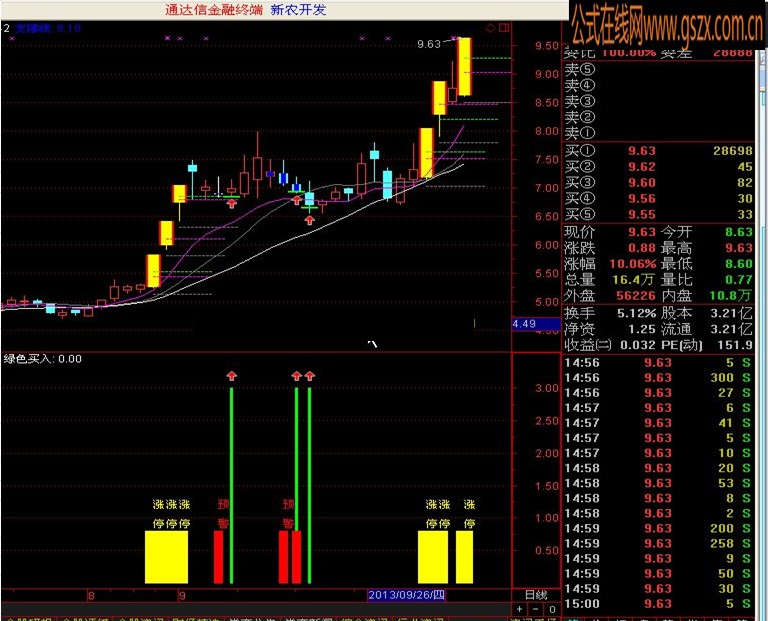Select the 15:00 trade tick row
Viewport: 768px width, 621px height.
[658, 604]
